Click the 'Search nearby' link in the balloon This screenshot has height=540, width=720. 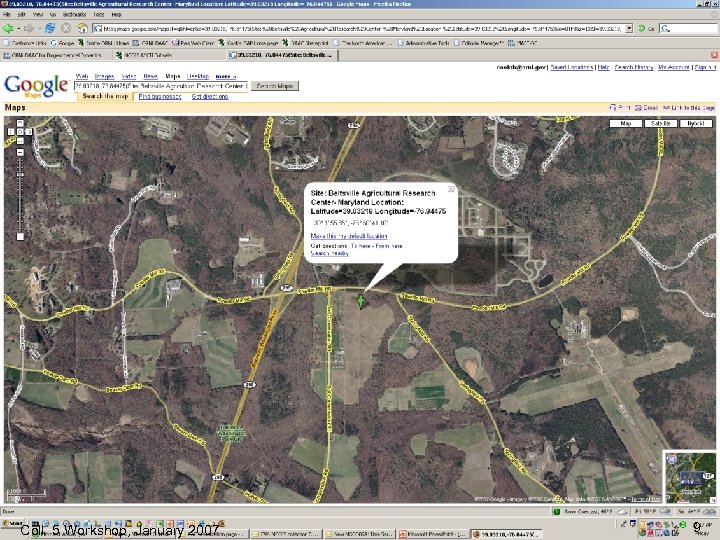(330, 253)
